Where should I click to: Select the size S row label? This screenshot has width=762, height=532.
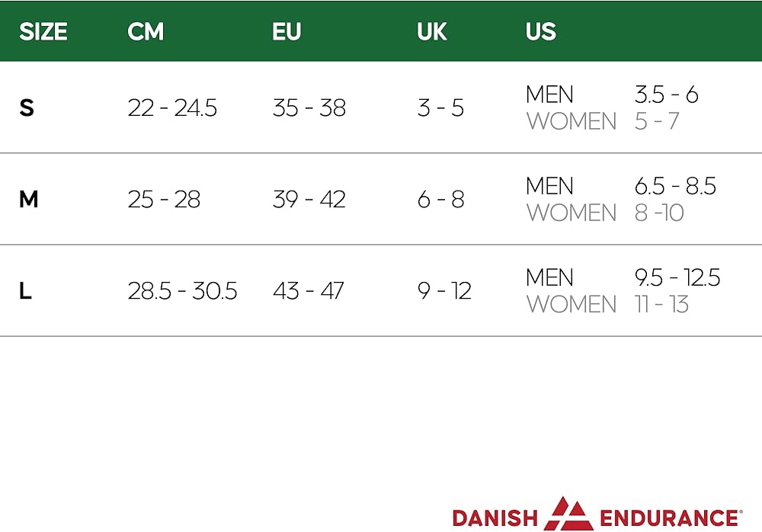(x=27, y=108)
